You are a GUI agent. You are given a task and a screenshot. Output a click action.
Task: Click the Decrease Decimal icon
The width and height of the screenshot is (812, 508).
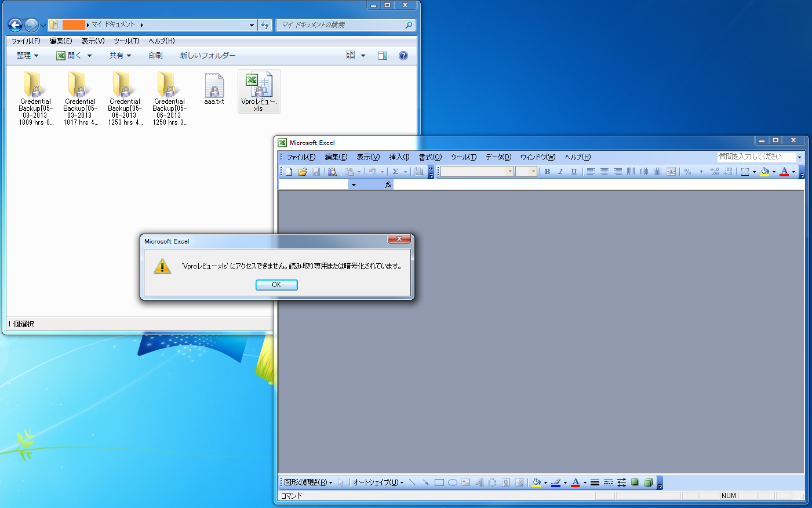[728, 172]
